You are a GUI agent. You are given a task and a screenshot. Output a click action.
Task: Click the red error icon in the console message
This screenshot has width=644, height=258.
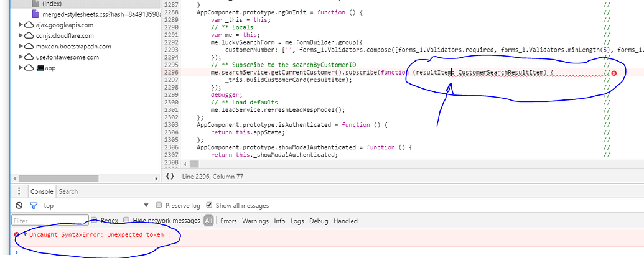pos(17,234)
